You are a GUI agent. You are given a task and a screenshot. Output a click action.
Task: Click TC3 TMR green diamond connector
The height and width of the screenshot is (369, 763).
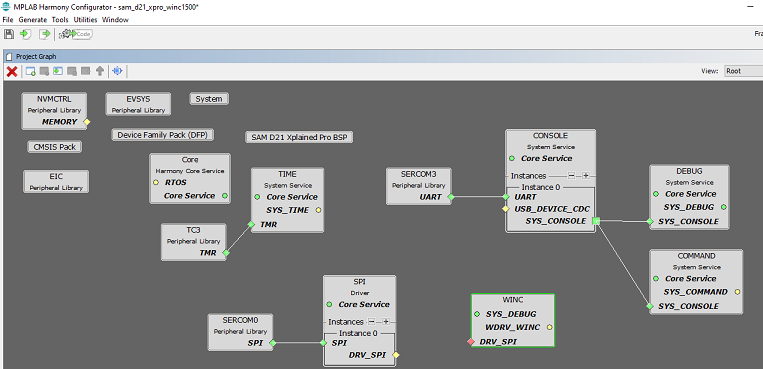click(x=226, y=253)
